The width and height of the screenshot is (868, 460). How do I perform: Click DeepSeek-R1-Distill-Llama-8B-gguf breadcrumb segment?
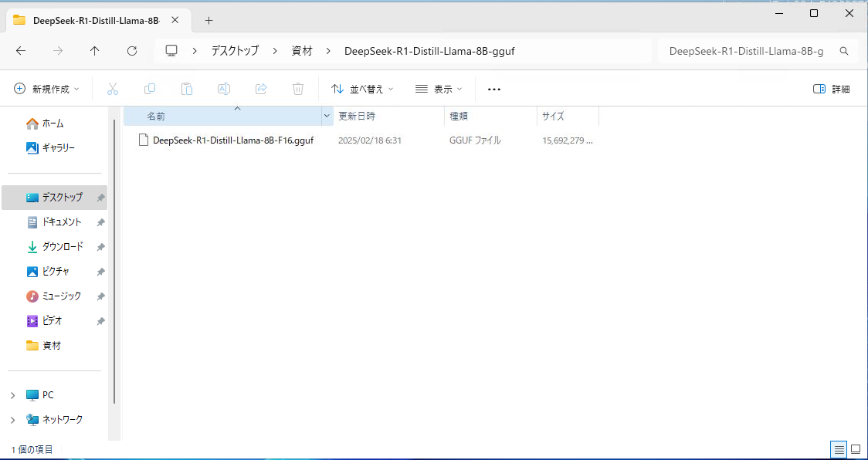tap(430, 51)
